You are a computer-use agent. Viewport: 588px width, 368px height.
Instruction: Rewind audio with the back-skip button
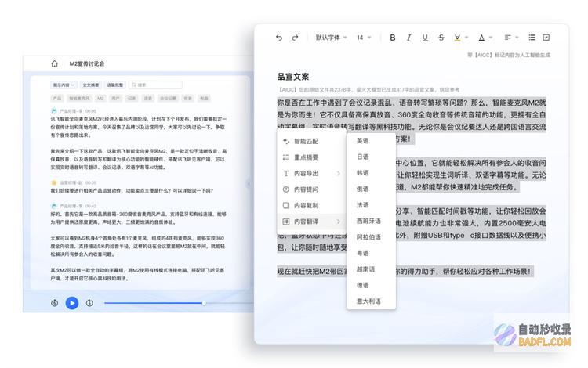coord(55,303)
